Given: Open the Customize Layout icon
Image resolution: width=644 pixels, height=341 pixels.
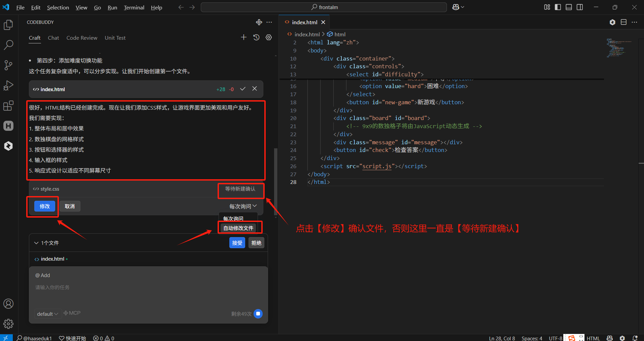Looking at the screenshot, I should tap(547, 7).
